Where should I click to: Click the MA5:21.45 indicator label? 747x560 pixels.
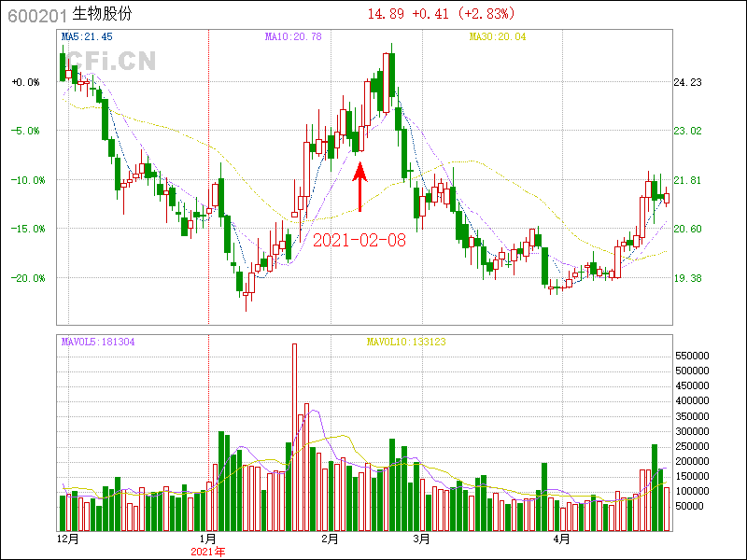[87, 37]
